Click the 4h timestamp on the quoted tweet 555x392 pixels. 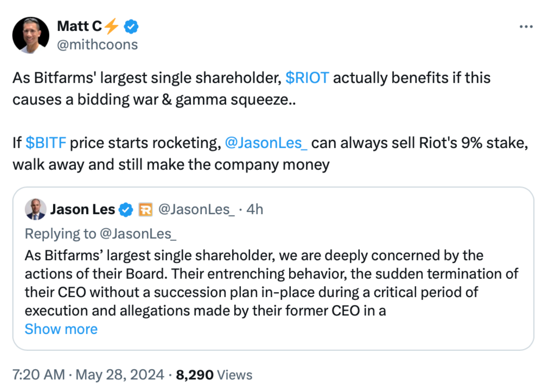pos(254,210)
